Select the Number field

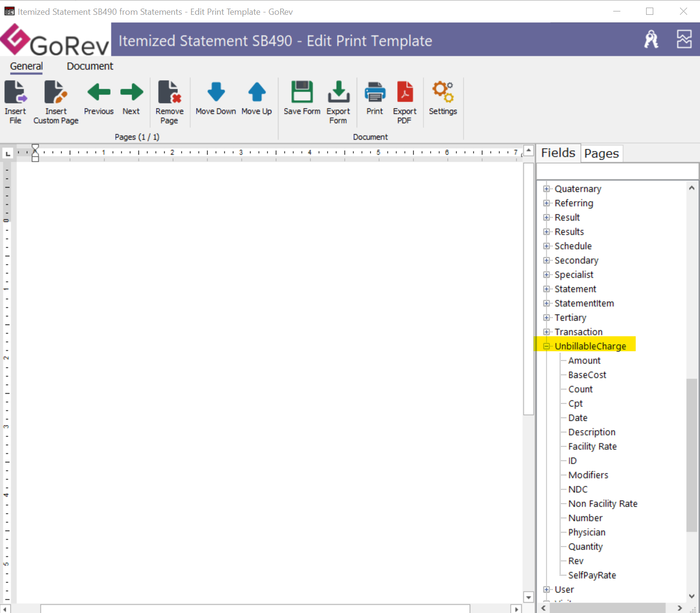pyautogui.click(x=585, y=518)
